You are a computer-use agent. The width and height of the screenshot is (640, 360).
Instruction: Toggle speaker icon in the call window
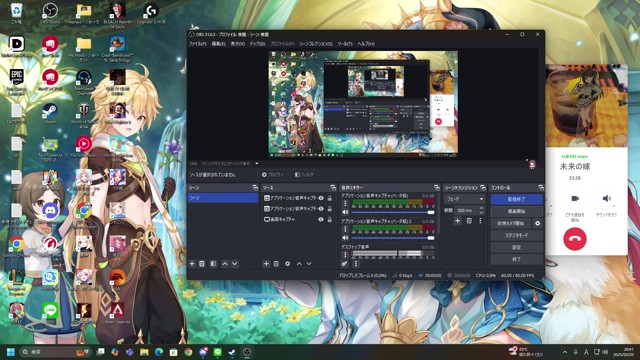(x=606, y=198)
